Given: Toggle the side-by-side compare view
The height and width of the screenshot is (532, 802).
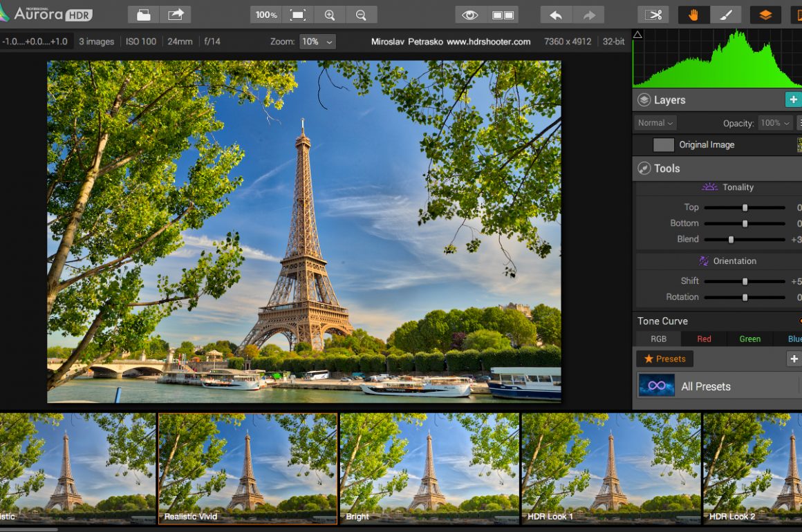Looking at the screenshot, I should pos(502,15).
